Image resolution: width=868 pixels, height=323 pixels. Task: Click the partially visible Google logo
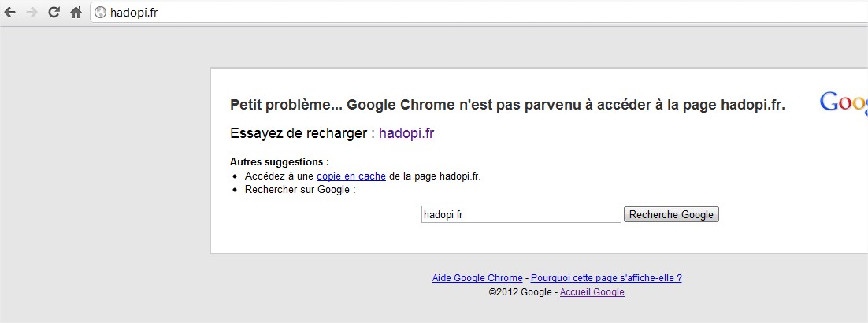844,103
